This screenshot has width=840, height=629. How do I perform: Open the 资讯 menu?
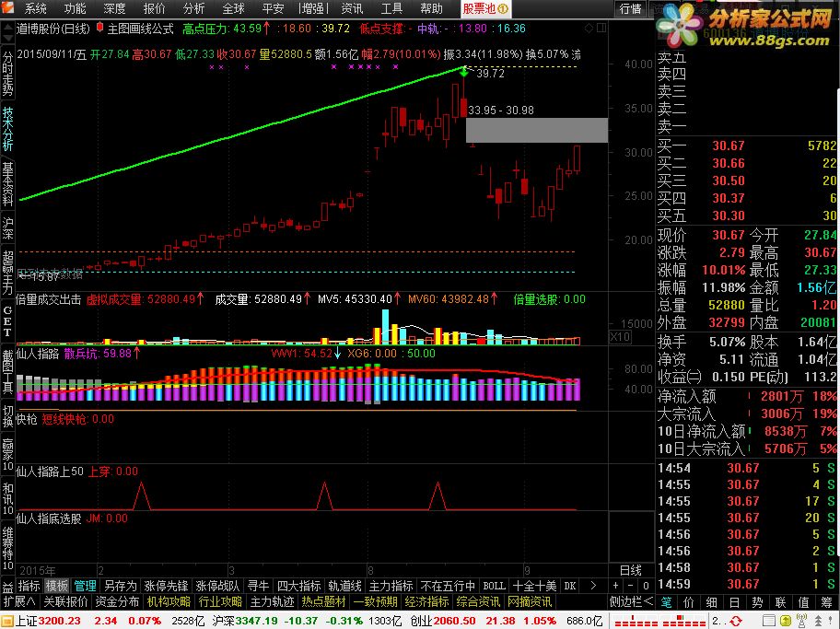(352, 8)
